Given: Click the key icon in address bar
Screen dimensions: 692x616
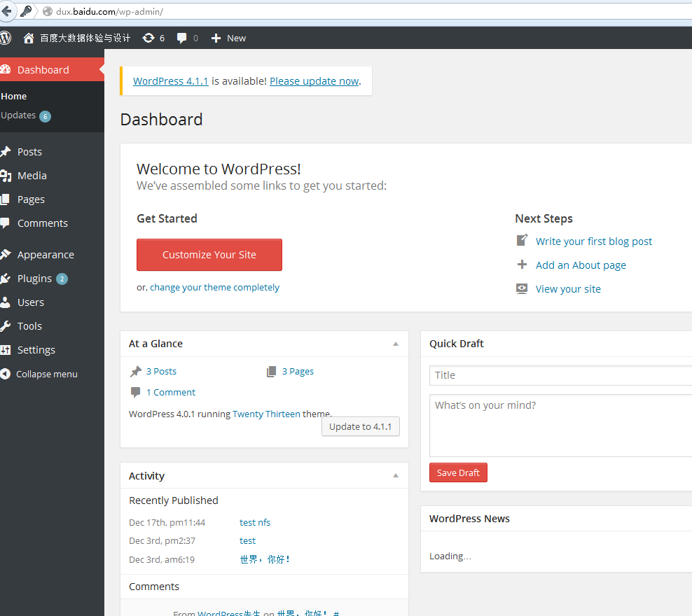Looking at the screenshot, I should click(26, 11).
